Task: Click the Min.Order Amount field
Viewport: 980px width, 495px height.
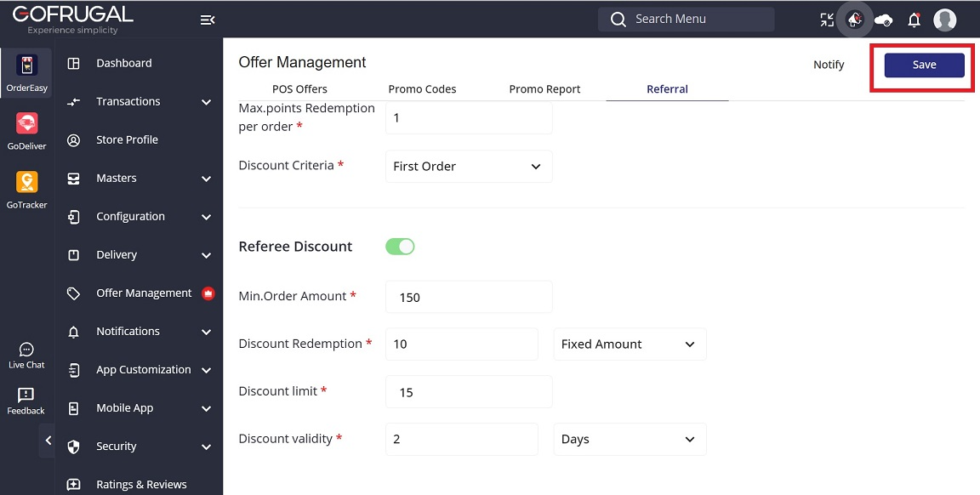Action: 469,298
